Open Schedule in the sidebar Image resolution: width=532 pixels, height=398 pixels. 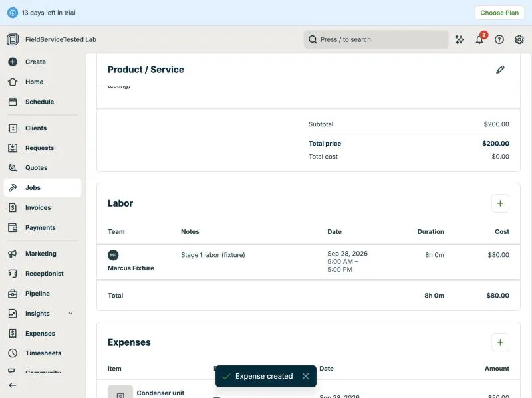coord(43,102)
